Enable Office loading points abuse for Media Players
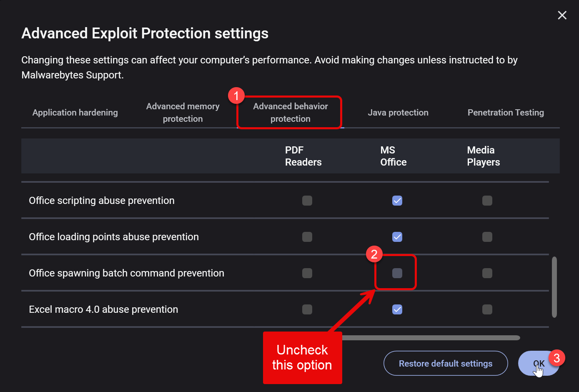579x392 pixels. pos(487,237)
